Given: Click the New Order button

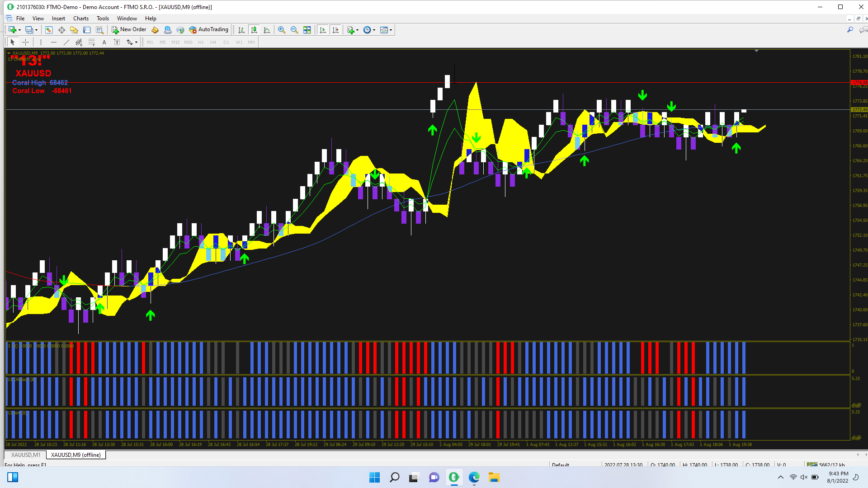Looking at the screenshot, I should [x=129, y=30].
